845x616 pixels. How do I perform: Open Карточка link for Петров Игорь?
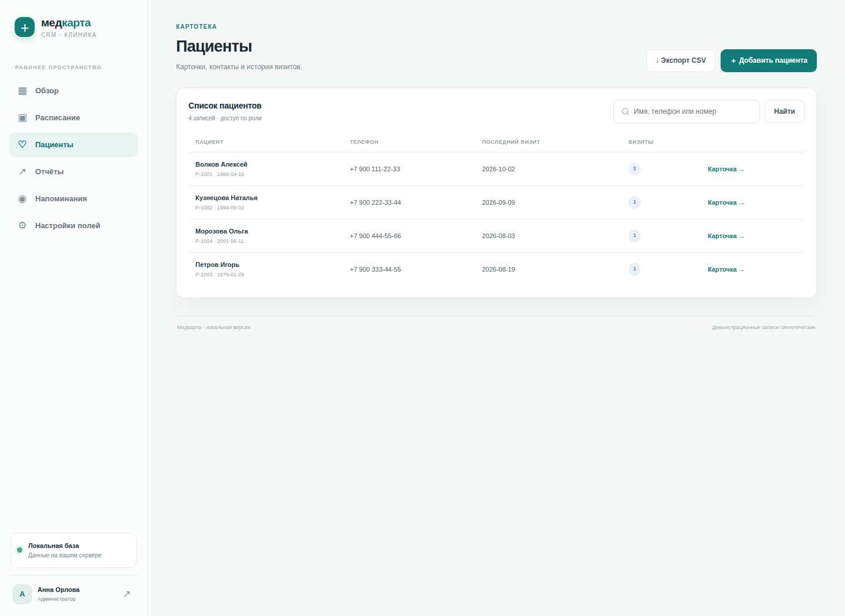pos(726,270)
